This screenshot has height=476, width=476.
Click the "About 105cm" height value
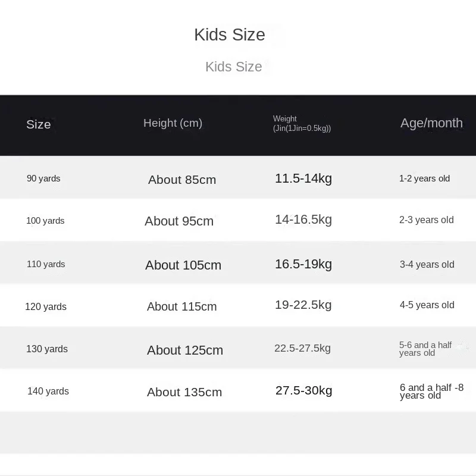pos(183,265)
